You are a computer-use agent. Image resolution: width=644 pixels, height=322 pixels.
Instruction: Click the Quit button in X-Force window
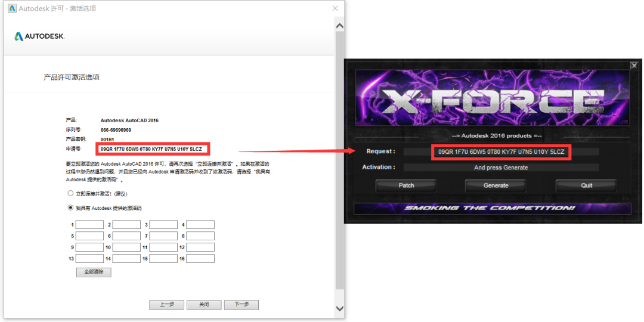[x=587, y=185]
